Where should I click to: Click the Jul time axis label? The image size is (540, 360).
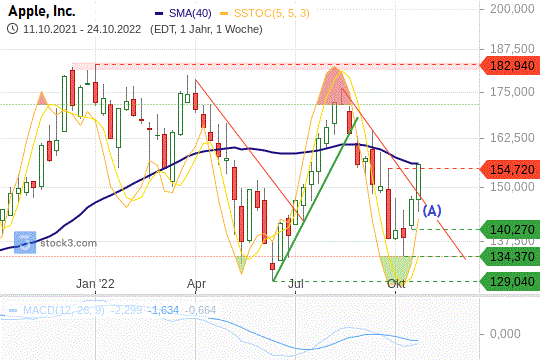(295, 284)
